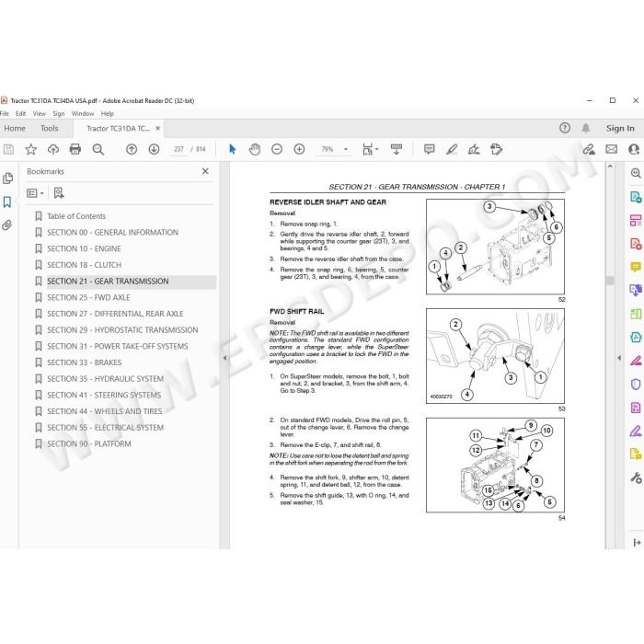Screen dimensions: 644x644
Task: Click the vertical scrollbar thumb
Action: tap(610, 281)
